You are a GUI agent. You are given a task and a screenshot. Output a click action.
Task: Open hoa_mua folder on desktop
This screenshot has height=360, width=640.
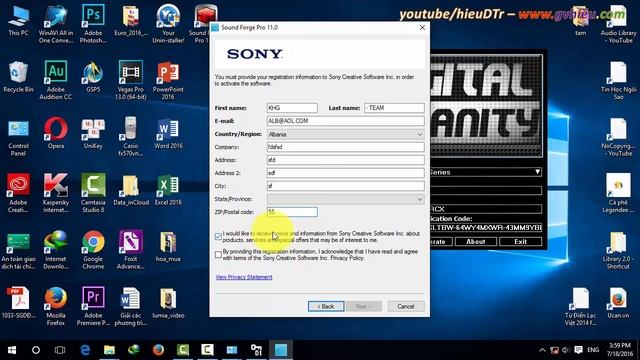[168, 247]
